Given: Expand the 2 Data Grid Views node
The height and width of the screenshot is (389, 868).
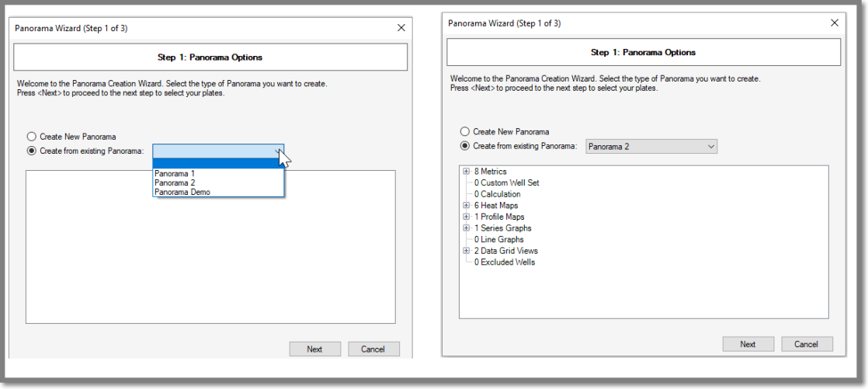Looking at the screenshot, I should [x=466, y=251].
